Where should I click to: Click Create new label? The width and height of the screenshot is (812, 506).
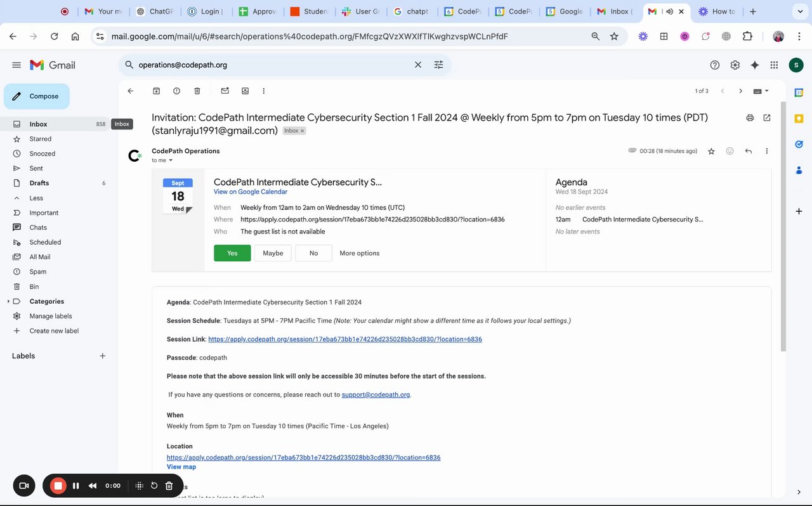tap(55, 330)
